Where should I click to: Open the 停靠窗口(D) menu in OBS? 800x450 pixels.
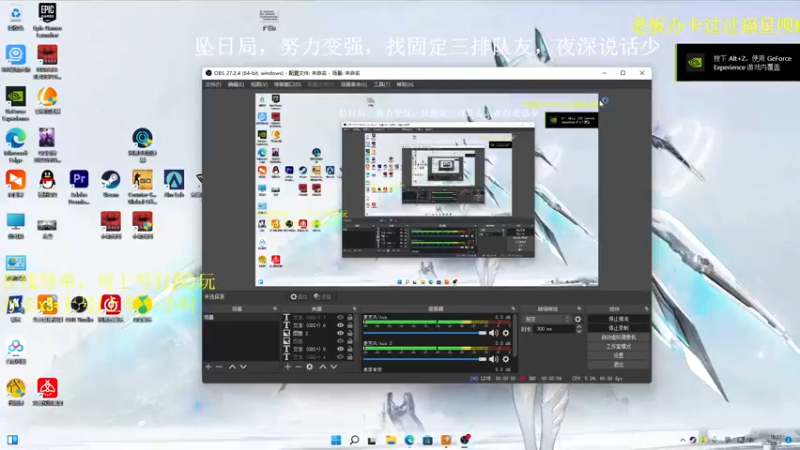click(x=288, y=85)
